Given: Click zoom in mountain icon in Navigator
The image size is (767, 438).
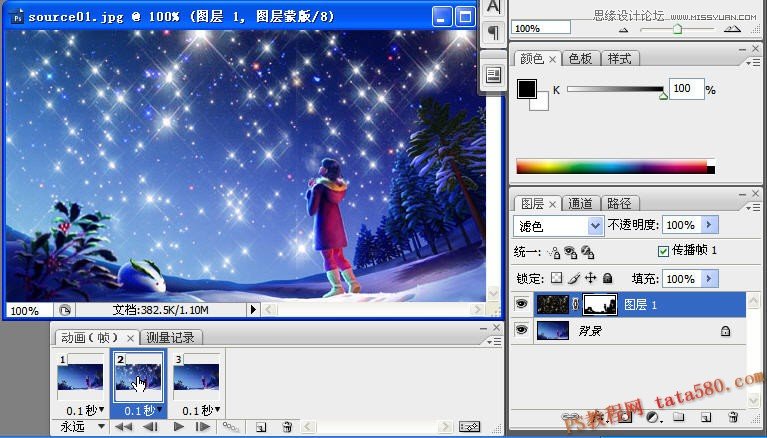Looking at the screenshot, I should (x=732, y=29).
